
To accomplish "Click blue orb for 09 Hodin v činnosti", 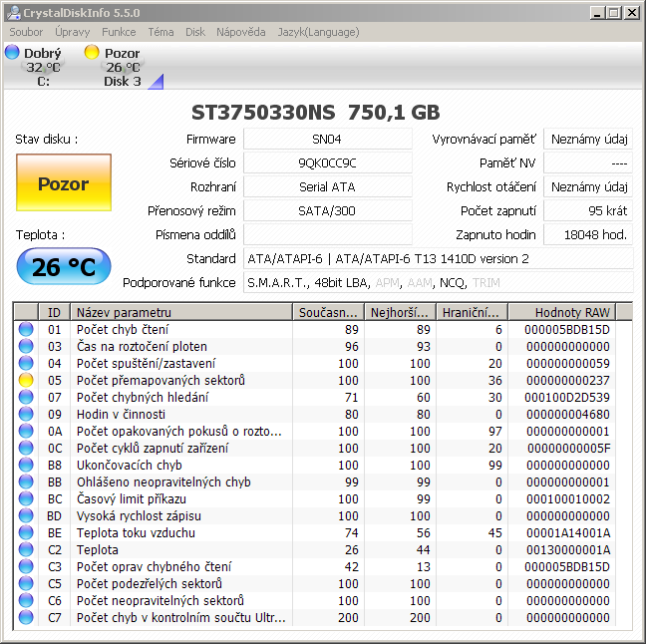I will coord(26,414).
